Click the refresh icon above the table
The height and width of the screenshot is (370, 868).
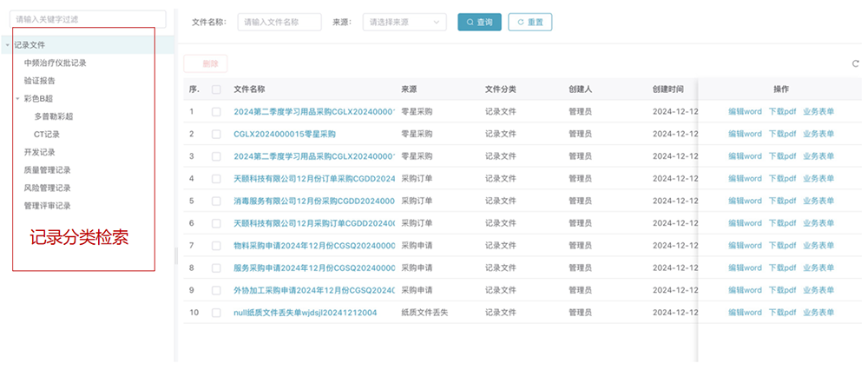click(856, 63)
